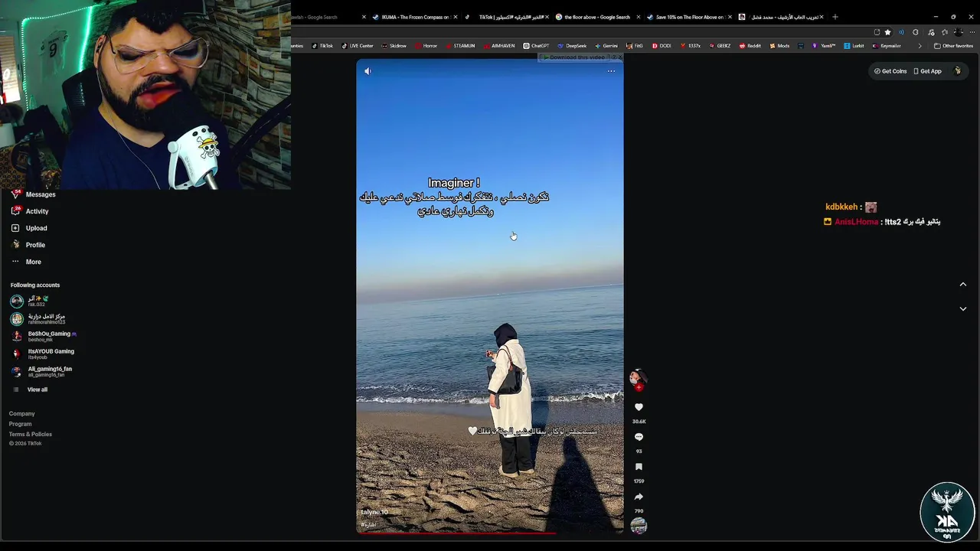
Task: Open the Reddit bookmark
Action: tap(750, 46)
